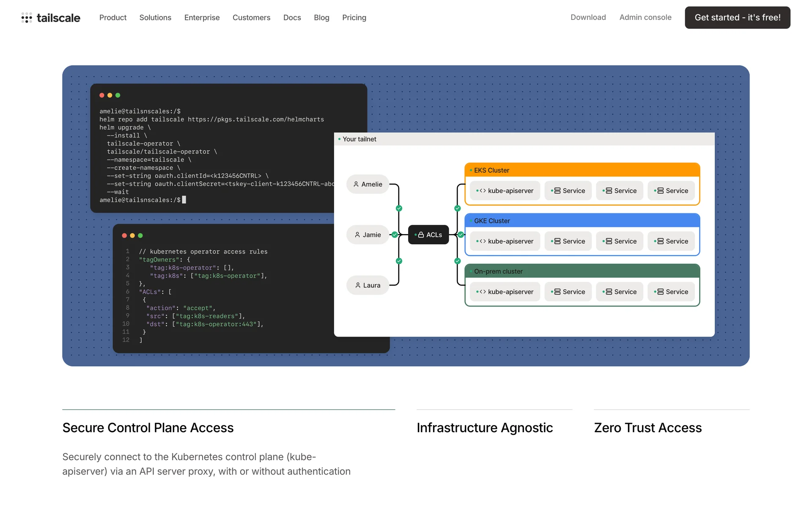This screenshot has height=508, width=812.
Task: Open the Admin console link
Action: 645,17
